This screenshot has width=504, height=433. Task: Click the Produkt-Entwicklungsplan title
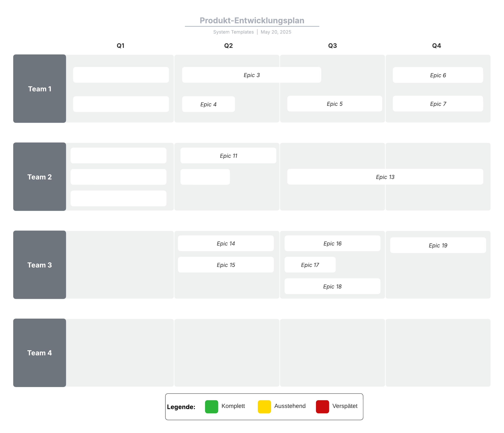pyautogui.click(x=252, y=21)
